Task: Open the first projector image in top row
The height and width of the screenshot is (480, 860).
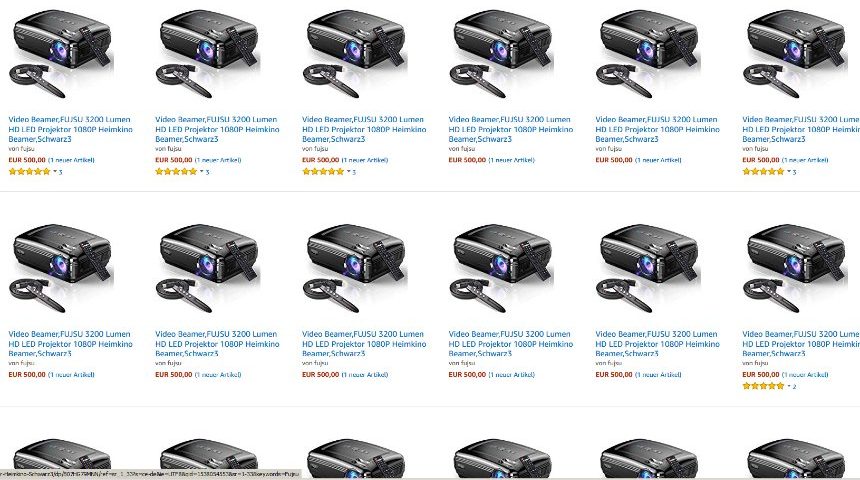Action: (61, 53)
